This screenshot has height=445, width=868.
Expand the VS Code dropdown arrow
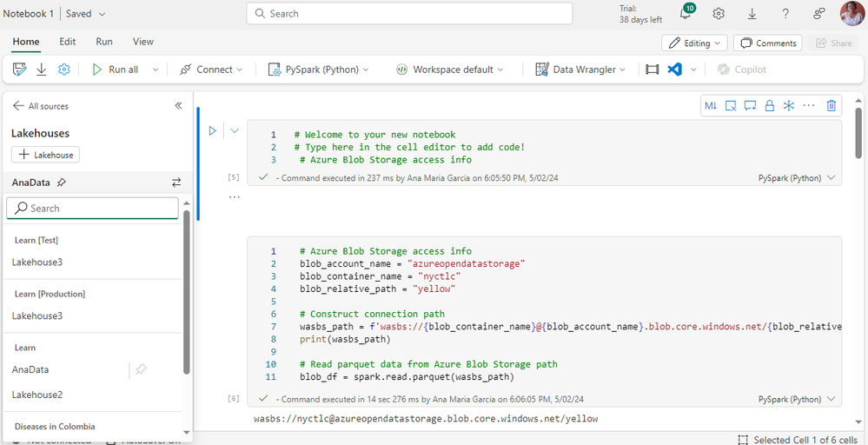click(693, 70)
